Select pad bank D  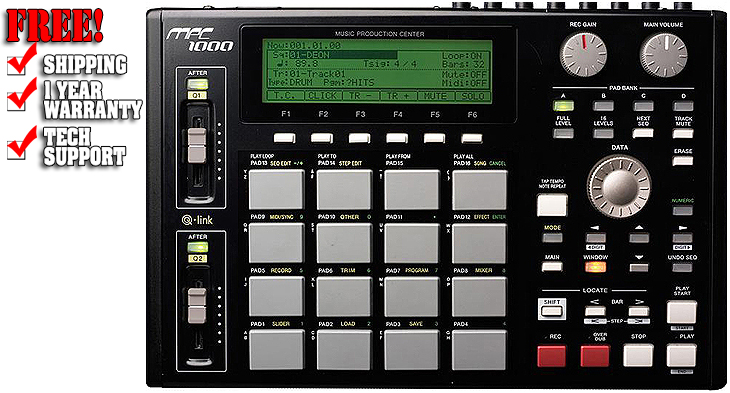point(683,106)
